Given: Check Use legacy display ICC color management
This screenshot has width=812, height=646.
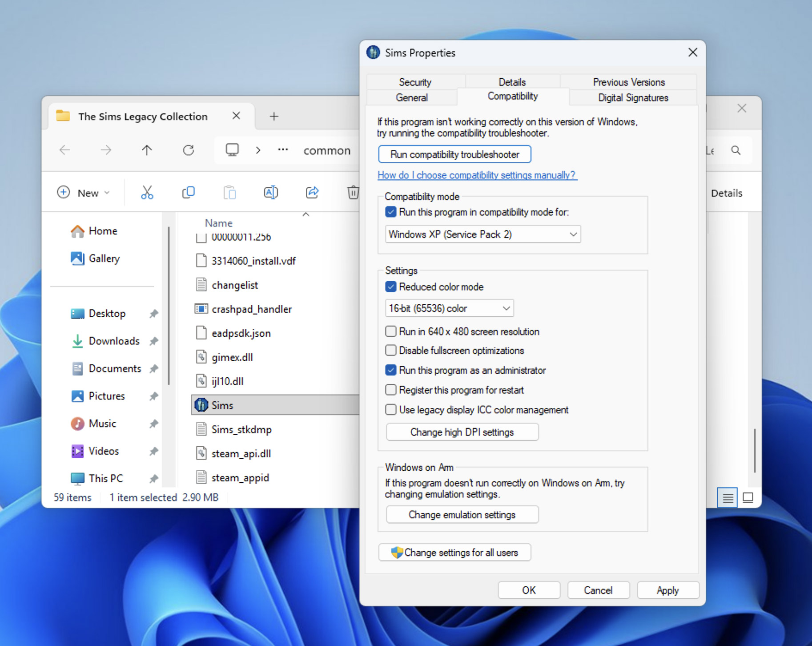Looking at the screenshot, I should [x=390, y=410].
